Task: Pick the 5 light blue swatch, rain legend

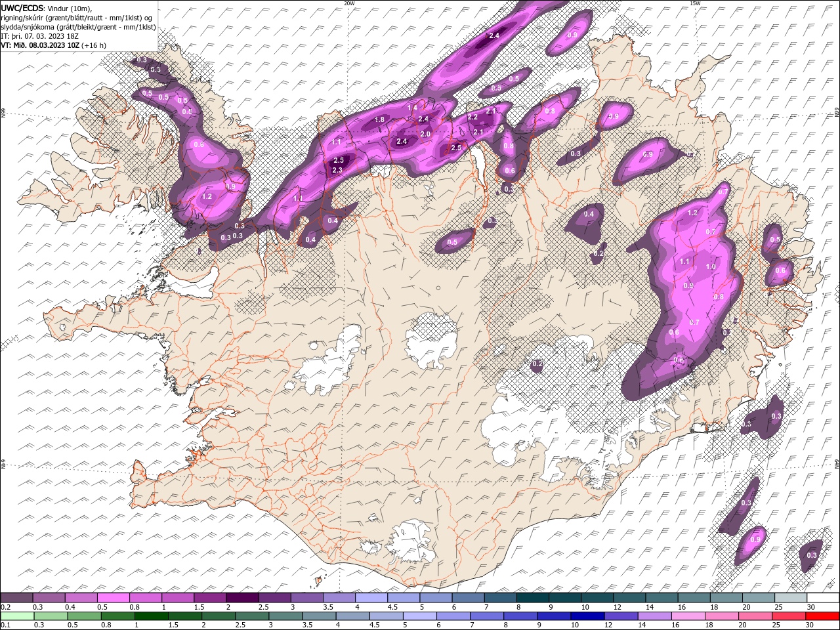Action: 419,616
